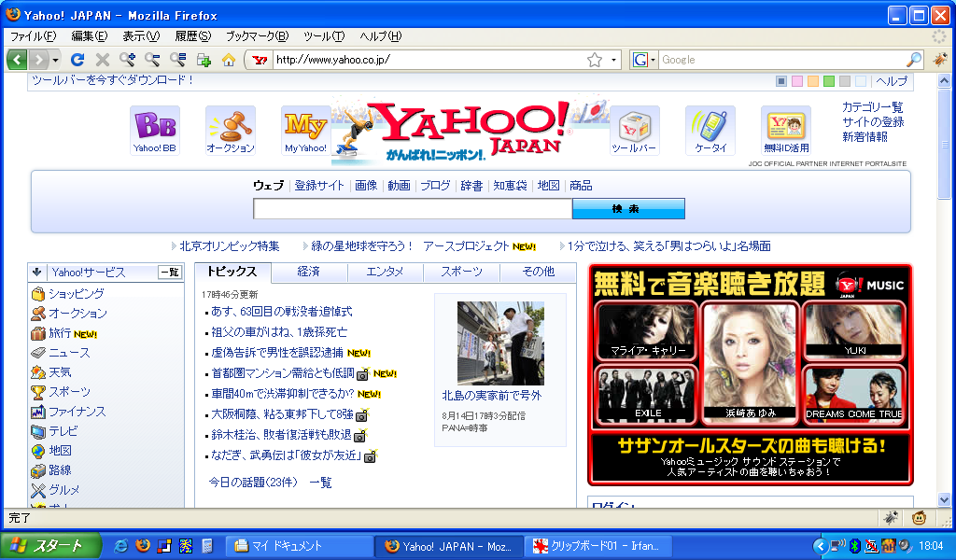Select the pink page color swatch

pos(797,81)
